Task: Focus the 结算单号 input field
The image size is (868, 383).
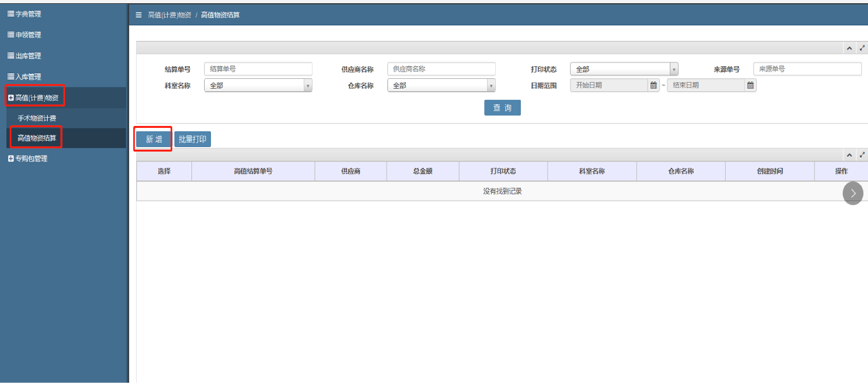Action: (258, 69)
